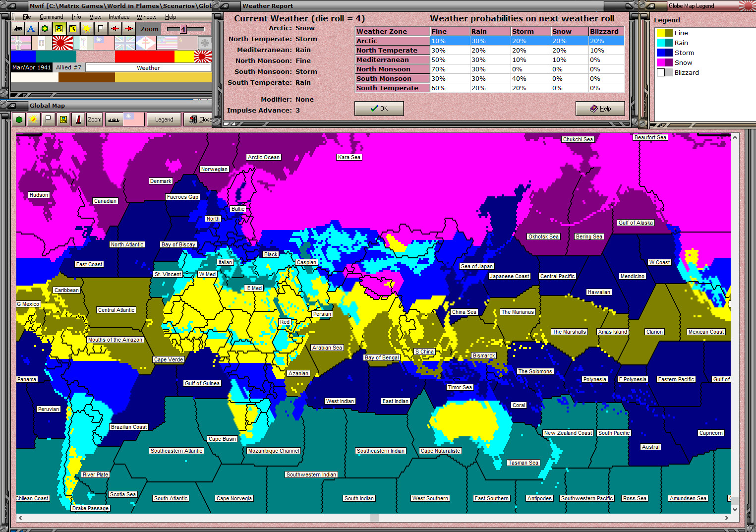Confirm the Weather Report with OK
The height and width of the screenshot is (532, 756).
[379, 109]
